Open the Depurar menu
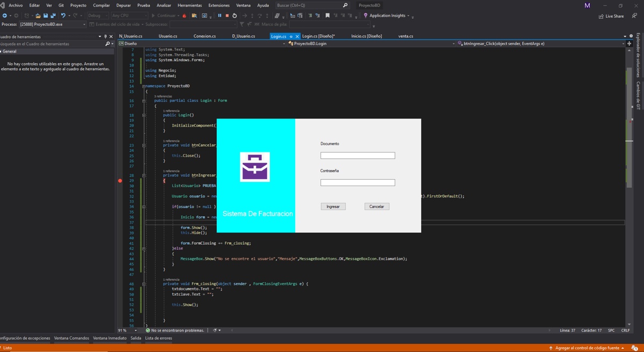The height and width of the screenshot is (352, 644). 123,5
